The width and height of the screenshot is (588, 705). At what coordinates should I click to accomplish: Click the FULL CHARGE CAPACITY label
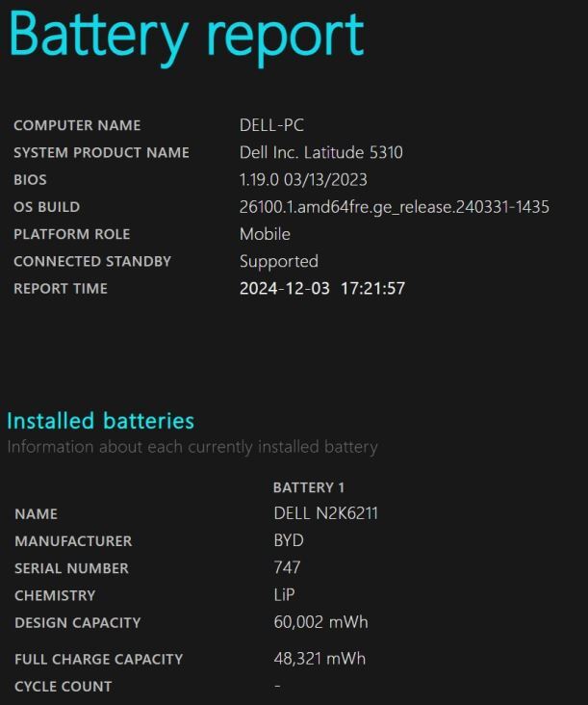tap(98, 659)
